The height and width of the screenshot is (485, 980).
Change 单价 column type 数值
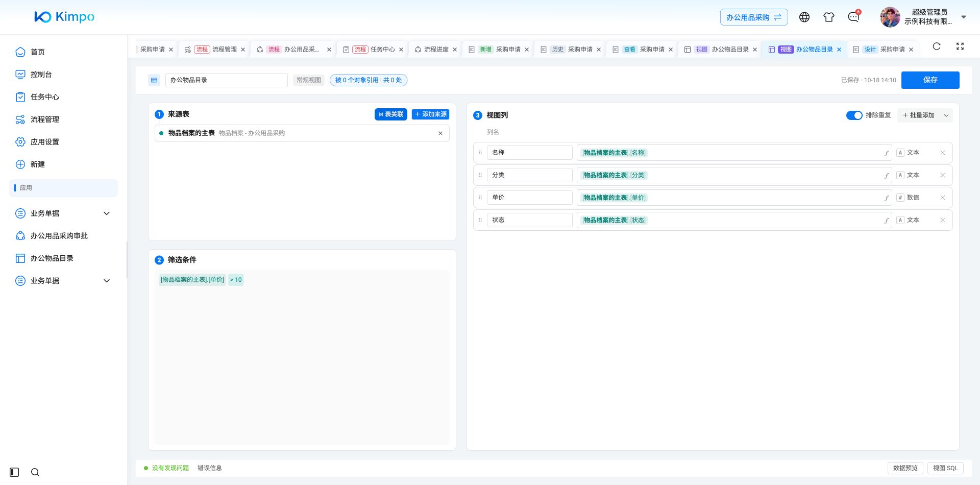tap(909, 198)
